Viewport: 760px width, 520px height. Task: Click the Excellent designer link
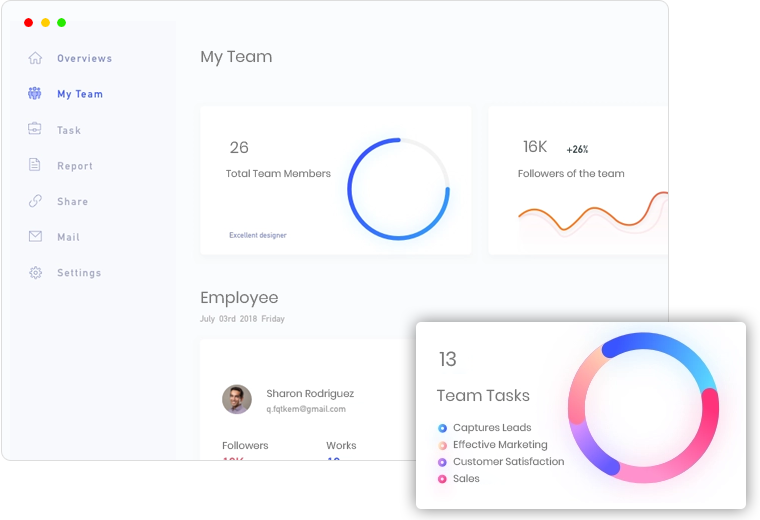point(258,235)
